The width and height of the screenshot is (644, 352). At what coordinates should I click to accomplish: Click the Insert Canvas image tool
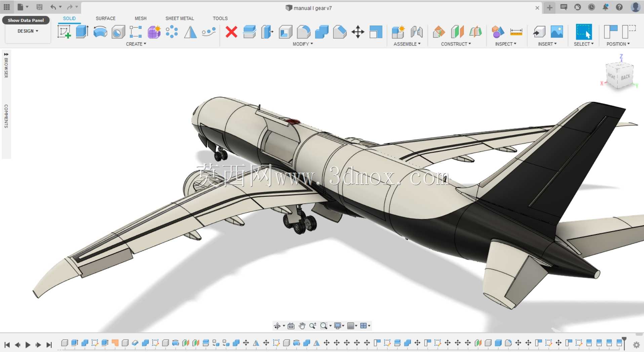557,32
